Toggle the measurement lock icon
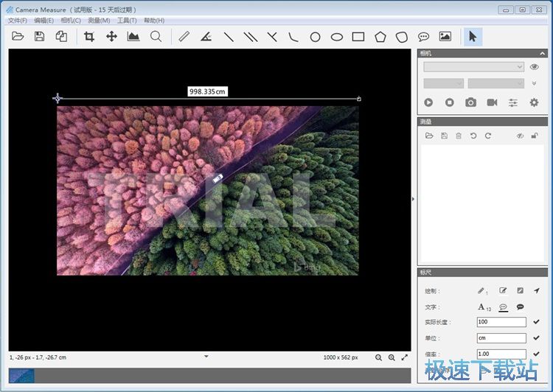Image resolution: width=553 pixels, height=392 pixels. pyautogui.click(x=535, y=136)
